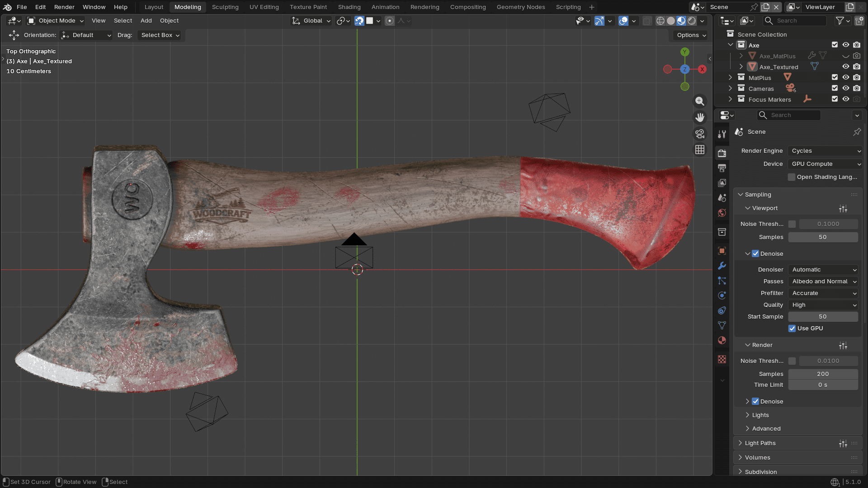Viewport: 868px width, 488px height.
Task: Enable wireframe viewport shading mode
Action: pyautogui.click(x=660, y=21)
